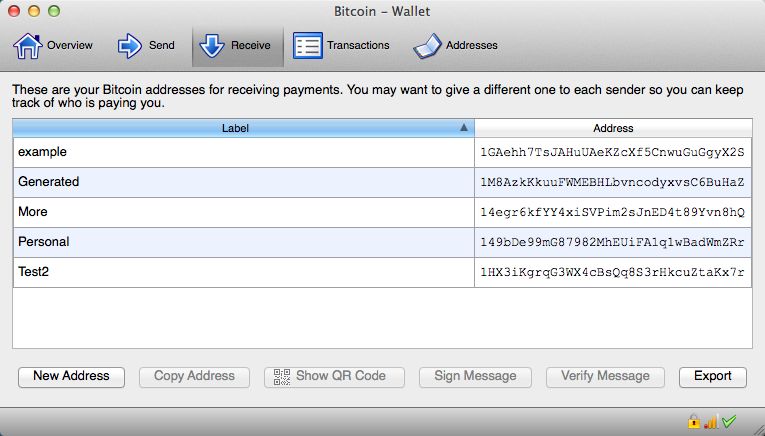Image resolution: width=765 pixels, height=436 pixels.
Task: Click the green zoom window button
Action: tap(54, 11)
